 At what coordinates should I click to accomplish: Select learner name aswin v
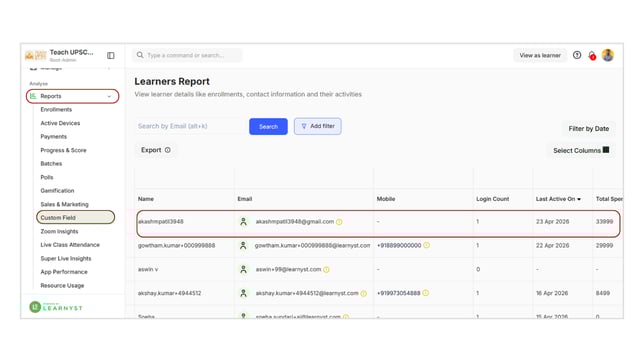[x=148, y=269]
